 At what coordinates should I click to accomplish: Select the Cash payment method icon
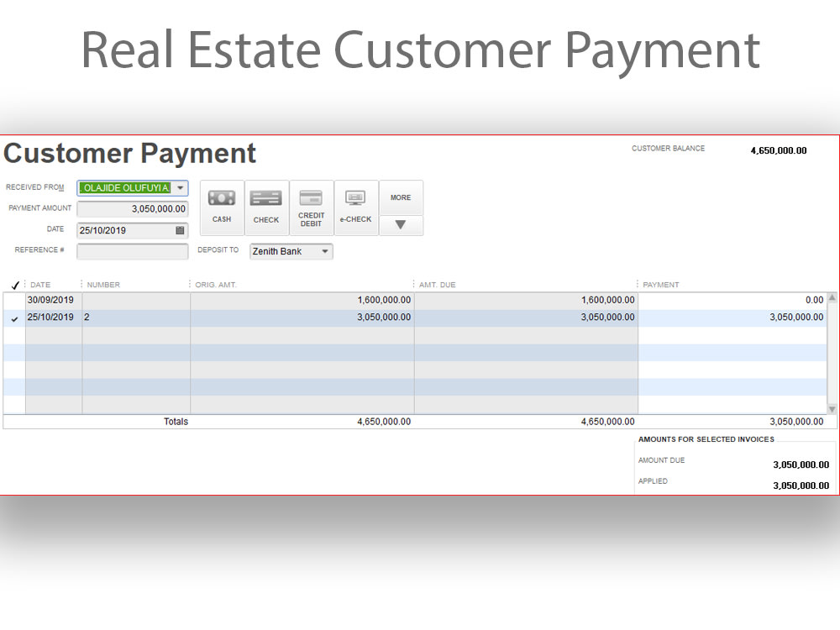pos(221,207)
